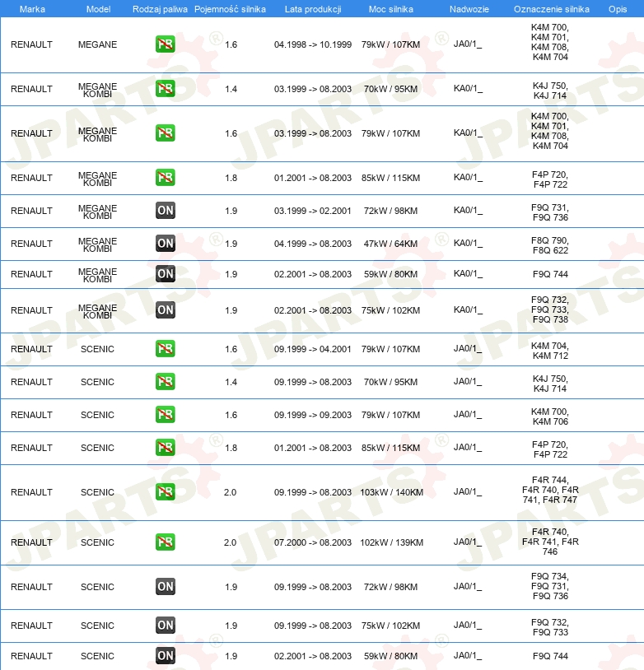Select engine codes F9Q 731, F9Q 736 for Megane Kombi
The image size is (644, 670).
[550, 212]
